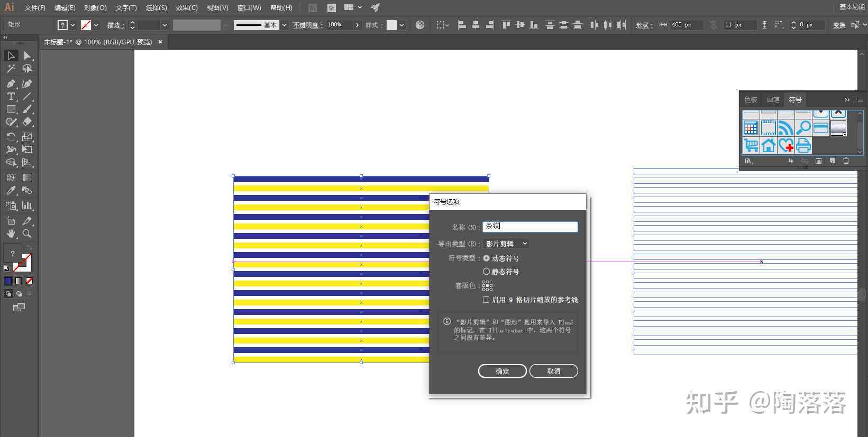Enable 9 格切片缩放的参考线 checkbox
868x437 pixels.
[x=486, y=300]
